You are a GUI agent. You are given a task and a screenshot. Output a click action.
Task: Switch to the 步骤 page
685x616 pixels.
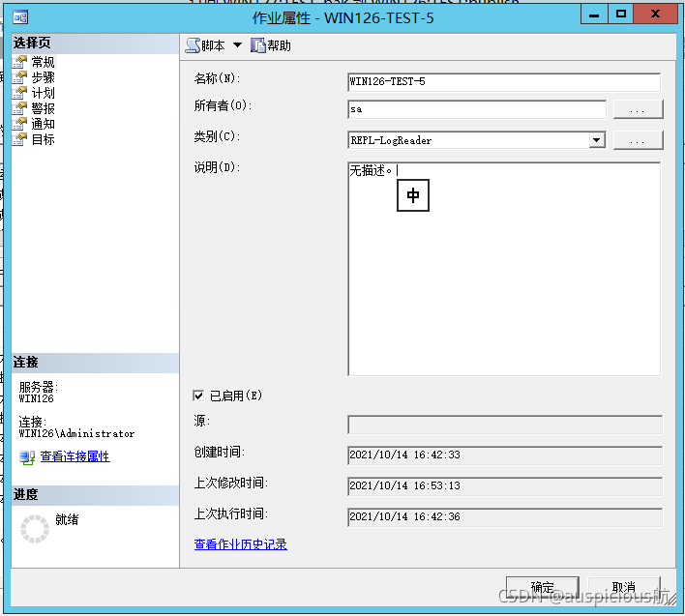[43, 77]
